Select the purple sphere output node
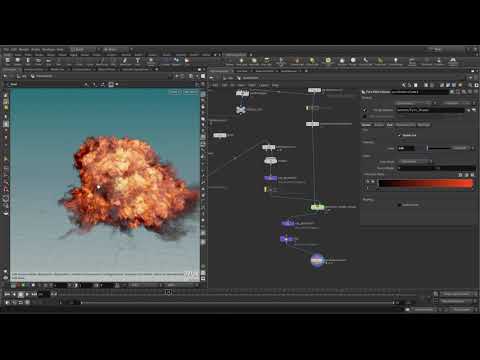480x360 pixels. tap(317, 261)
